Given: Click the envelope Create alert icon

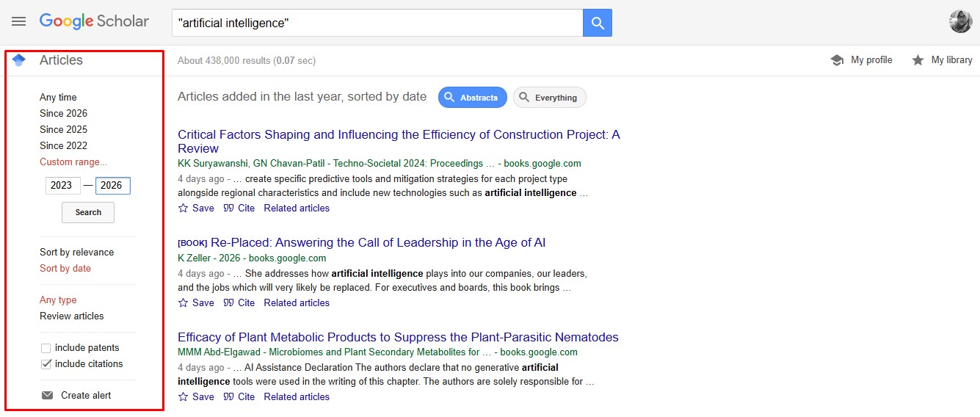Looking at the screenshot, I should (48, 396).
